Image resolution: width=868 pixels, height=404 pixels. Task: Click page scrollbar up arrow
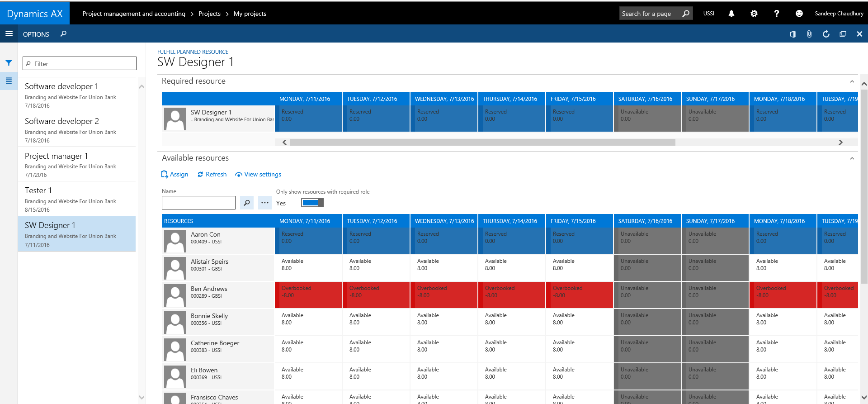click(x=864, y=84)
